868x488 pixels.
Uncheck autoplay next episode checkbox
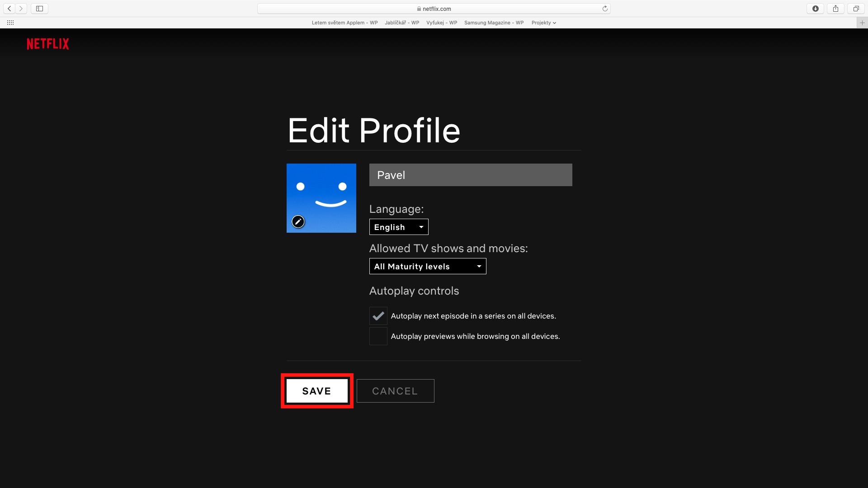378,316
